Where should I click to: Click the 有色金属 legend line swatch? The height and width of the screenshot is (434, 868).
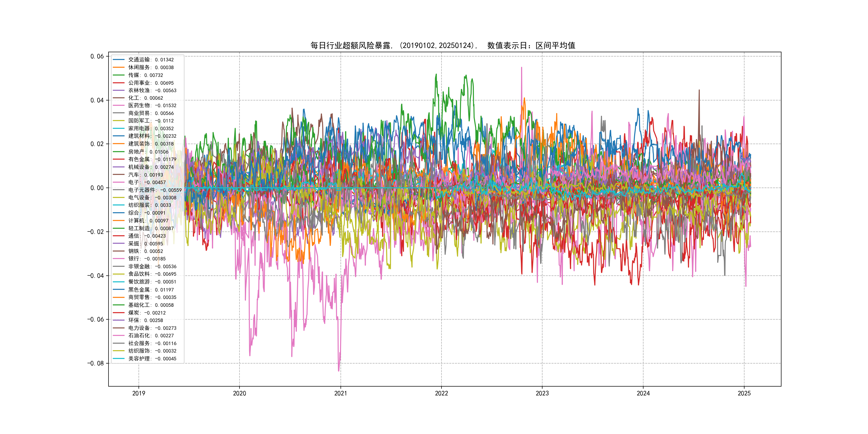(119, 159)
